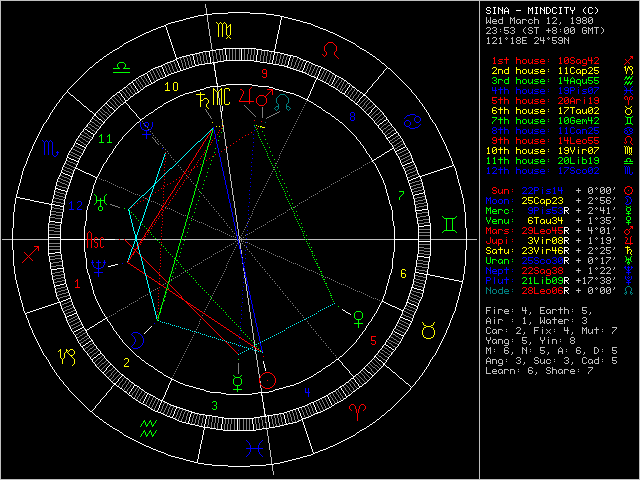Click the Cancer glyph on the zodiac ring
This screenshot has width=640, height=480.
point(412,122)
